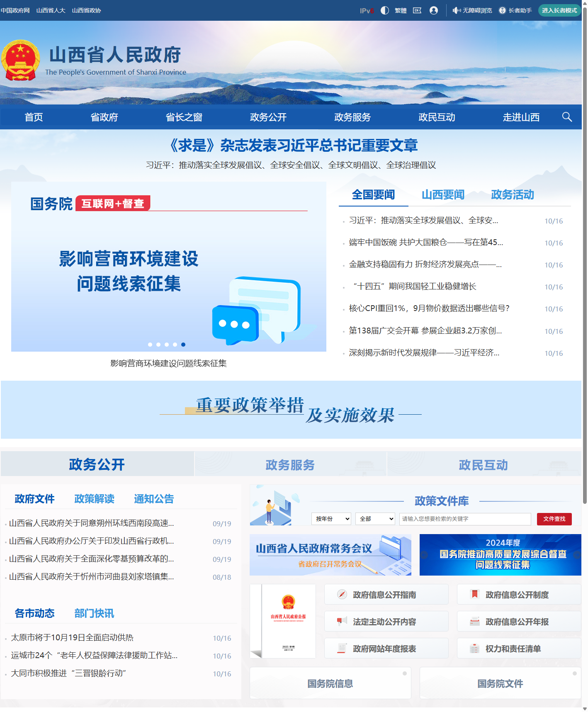This screenshot has height=712, width=588.
Task: Open 政府信息公开指南 compass icon button
Action: 386,595
